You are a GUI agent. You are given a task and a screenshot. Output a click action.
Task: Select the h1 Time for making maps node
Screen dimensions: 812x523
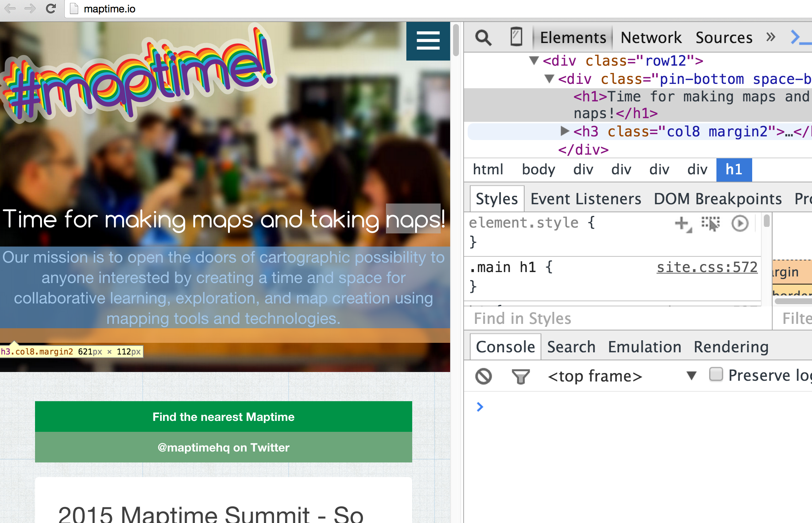(x=638, y=105)
